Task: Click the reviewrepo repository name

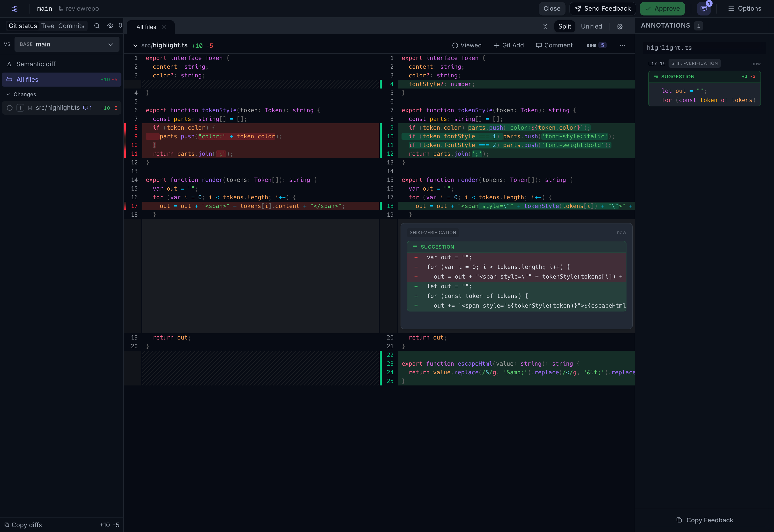Action: 82,9
